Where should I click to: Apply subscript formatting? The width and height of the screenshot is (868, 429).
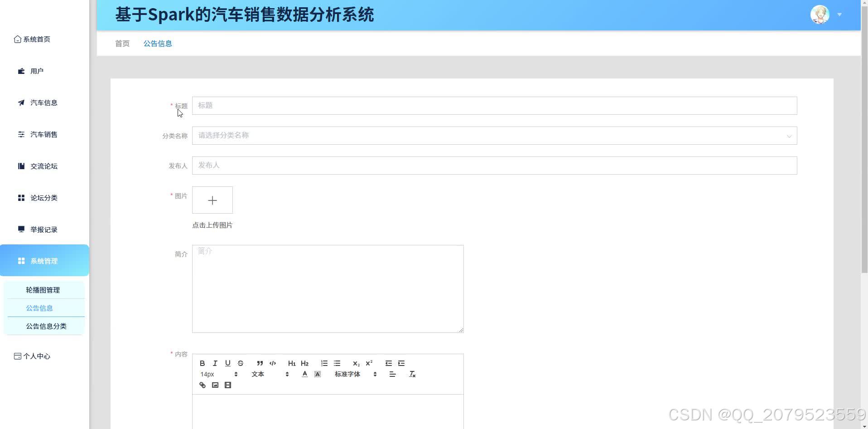357,363
